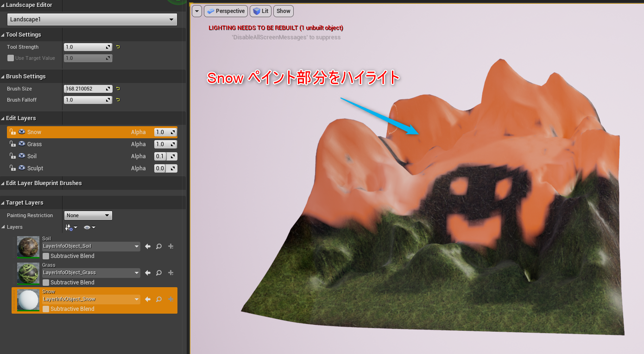This screenshot has height=354, width=644.
Task: Enable Subtractive Blend for Soil
Action: (46, 256)
